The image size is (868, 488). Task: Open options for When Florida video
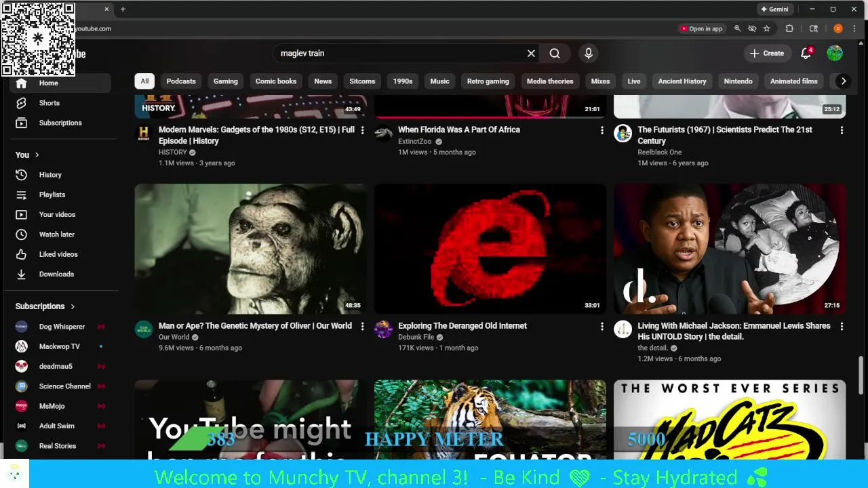coord(601,130)
